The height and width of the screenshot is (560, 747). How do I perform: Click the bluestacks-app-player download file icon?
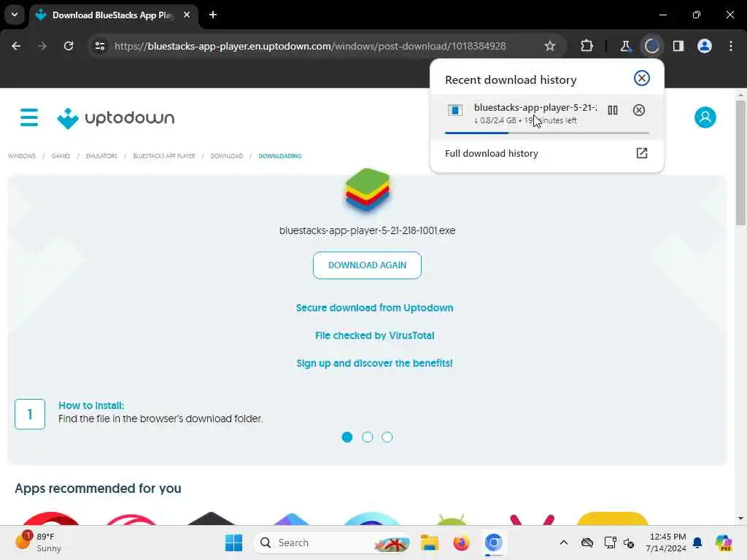click(x=455, y=111)
